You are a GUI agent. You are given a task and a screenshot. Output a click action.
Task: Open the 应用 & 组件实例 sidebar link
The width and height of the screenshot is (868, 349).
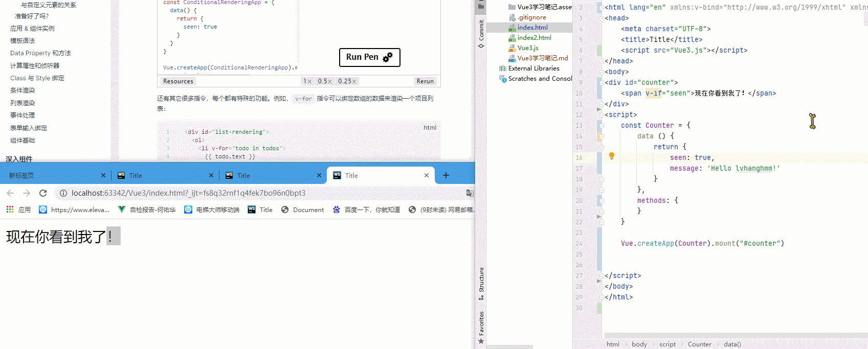click(32, 29)
